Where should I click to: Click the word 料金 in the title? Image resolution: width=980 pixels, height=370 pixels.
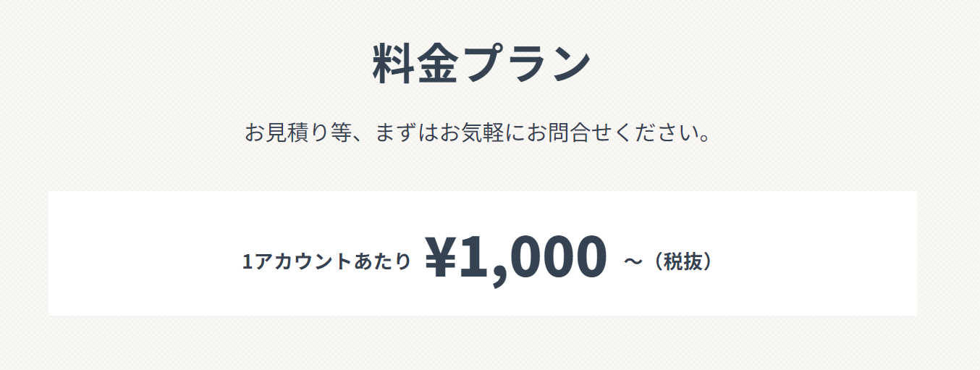tap(415, 64)
